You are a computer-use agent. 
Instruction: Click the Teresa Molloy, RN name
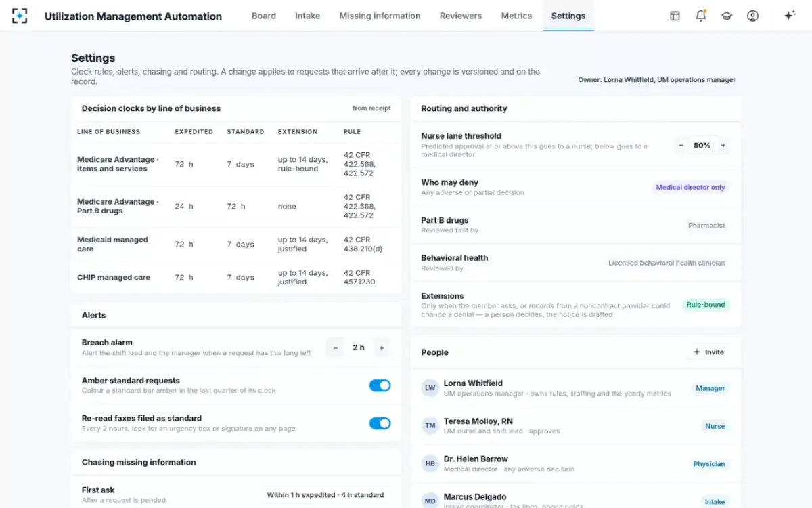click(478, 421)
